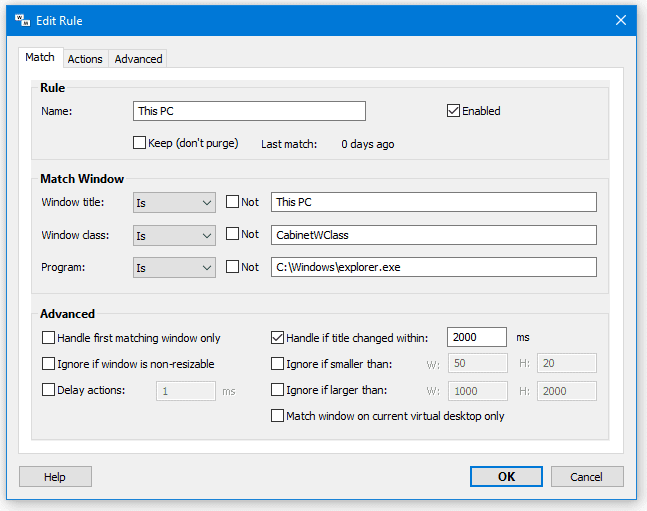Toggle the Enabled checkbox
The image size is (647, 511).
[x=454, y=111]
